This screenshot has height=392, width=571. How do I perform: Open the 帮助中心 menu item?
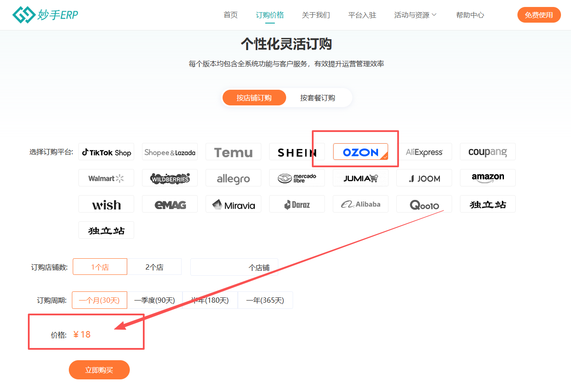(x=470, y=15)
